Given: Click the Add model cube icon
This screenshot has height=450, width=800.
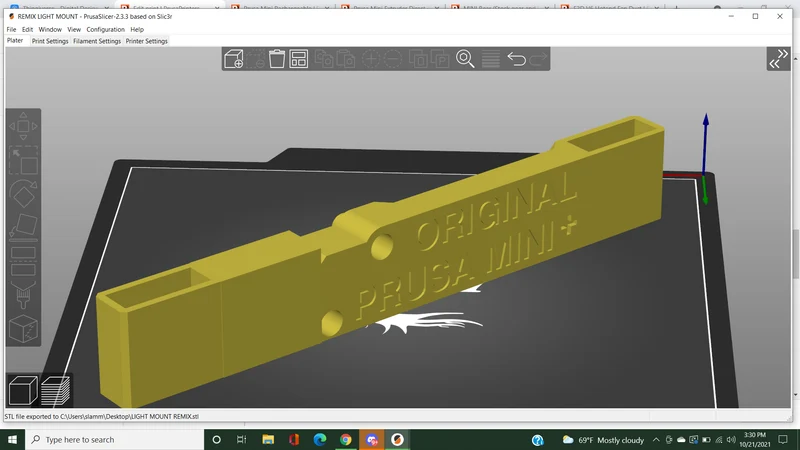Looking at the screenshot, I should click(x=234, y=59).
